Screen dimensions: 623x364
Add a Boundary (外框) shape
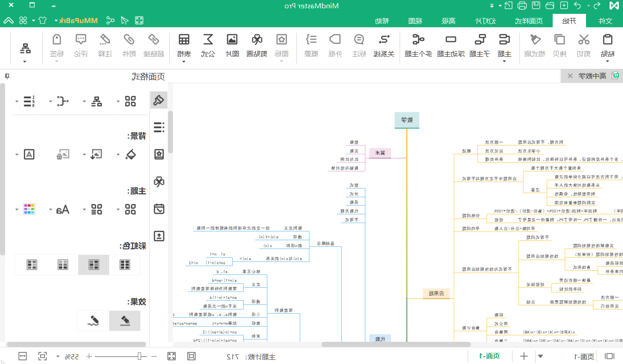pyautogui.click(x=335, y=45)
